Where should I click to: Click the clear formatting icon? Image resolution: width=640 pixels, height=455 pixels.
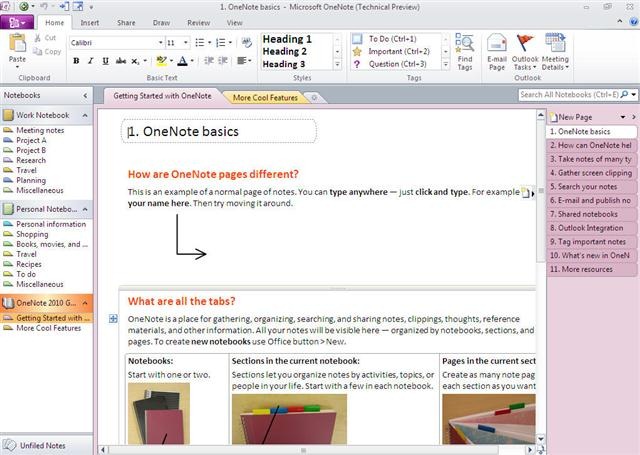click(x=246, y=42)
